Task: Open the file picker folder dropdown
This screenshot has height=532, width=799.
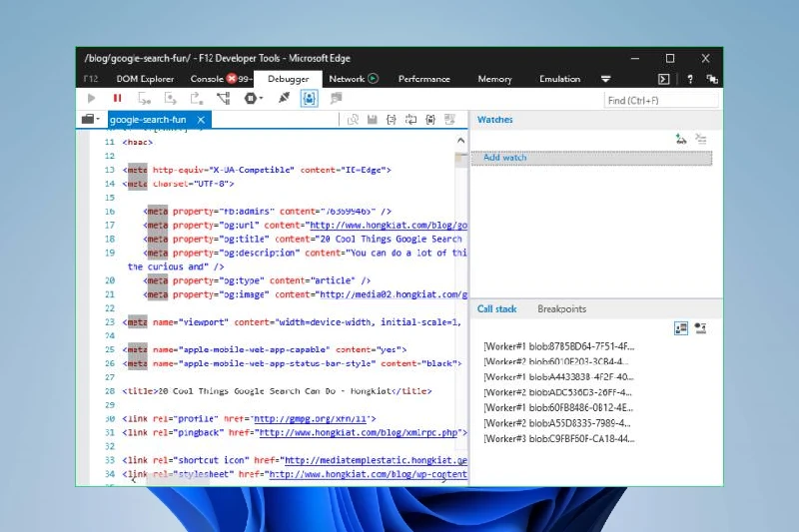Action: click(90, 119)
